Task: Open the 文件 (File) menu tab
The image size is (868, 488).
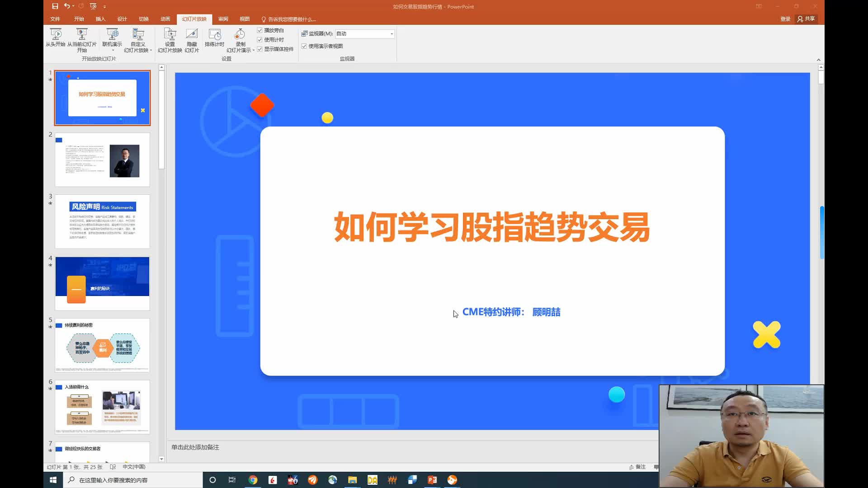Action: tap(55, 19)
